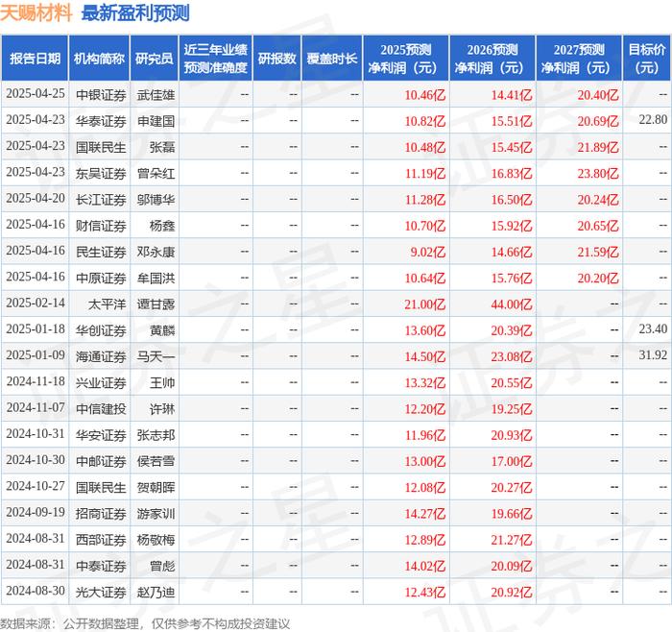Click the 最新盈利预测 heading
Screen dimensions: 672x632
click(x=135, y=12)
